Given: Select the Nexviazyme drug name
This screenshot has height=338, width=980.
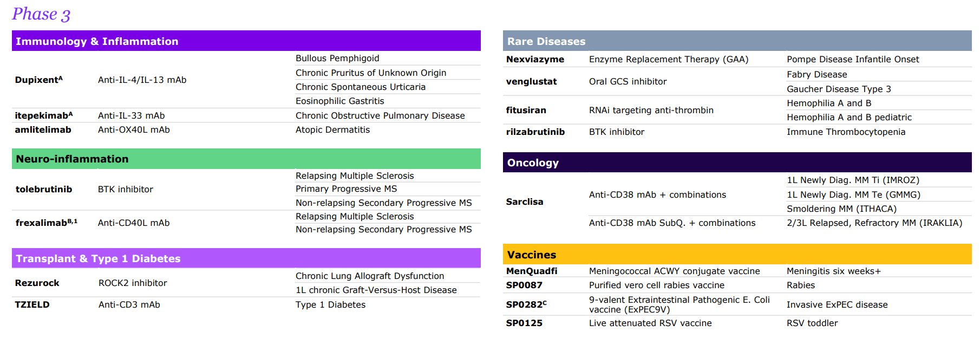Looking at the screenshot, I should coord(534,59).
